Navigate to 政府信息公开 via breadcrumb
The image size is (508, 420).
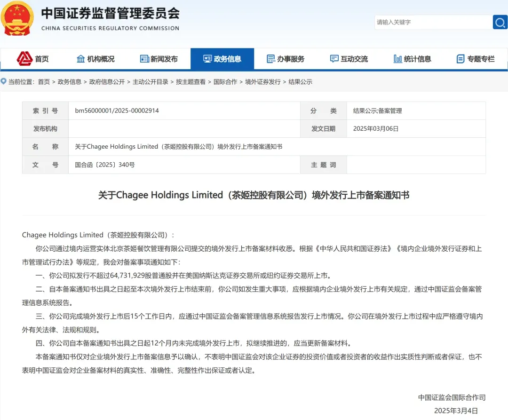point(107,81)
